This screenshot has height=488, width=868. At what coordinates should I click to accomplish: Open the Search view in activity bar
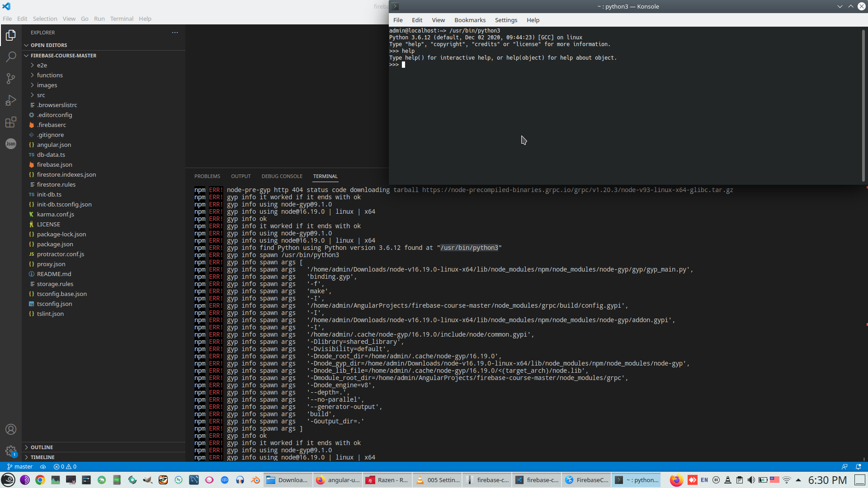point(11,57)
